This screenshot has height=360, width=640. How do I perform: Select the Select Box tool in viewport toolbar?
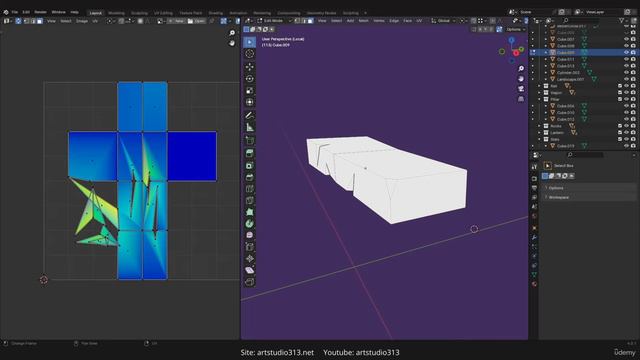(x=250, y=42)
